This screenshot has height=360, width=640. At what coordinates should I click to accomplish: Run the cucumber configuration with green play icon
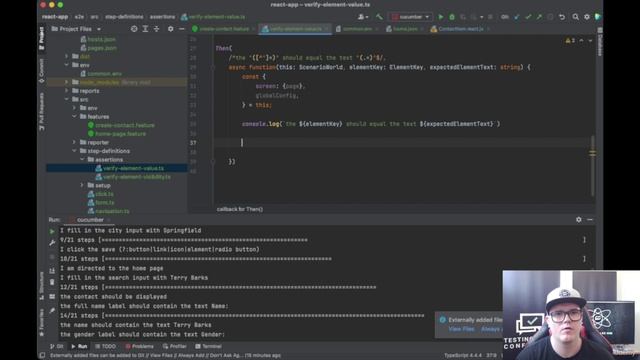[441, 17]
